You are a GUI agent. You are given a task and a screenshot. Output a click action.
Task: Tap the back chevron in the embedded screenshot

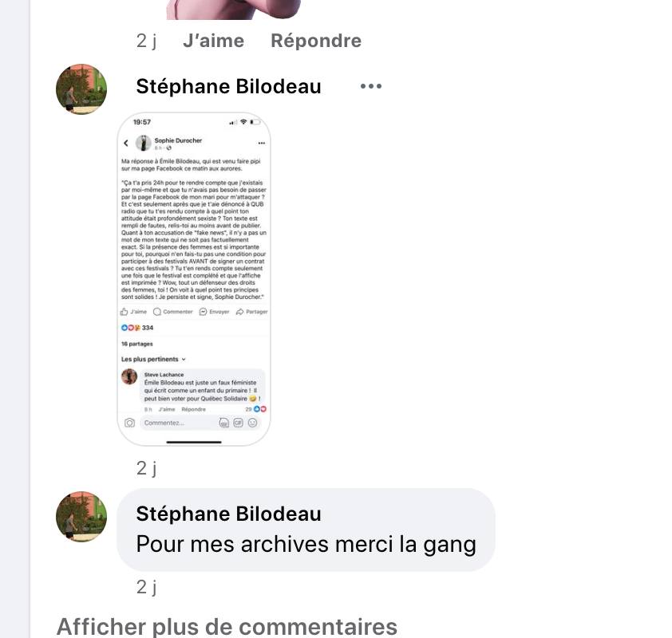coord(125,143)
